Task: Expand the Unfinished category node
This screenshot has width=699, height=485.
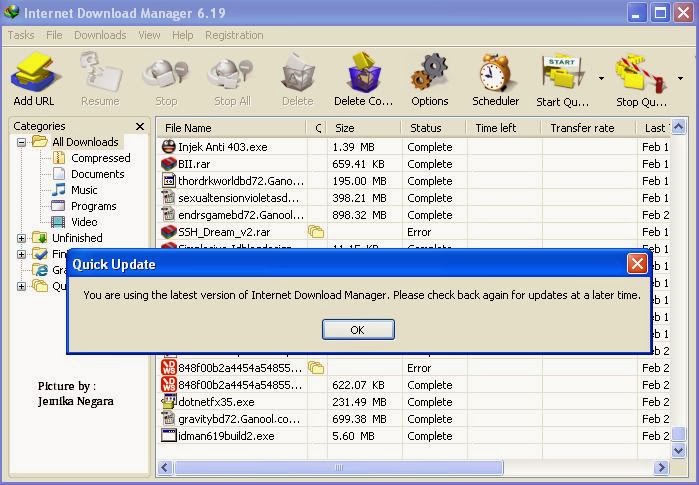Action: pos(21,238)
